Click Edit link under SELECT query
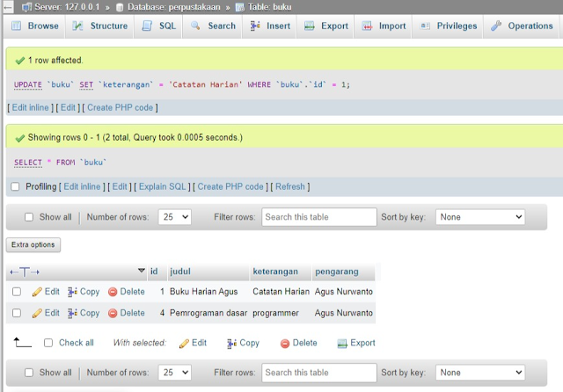 [x=120, y=186]
